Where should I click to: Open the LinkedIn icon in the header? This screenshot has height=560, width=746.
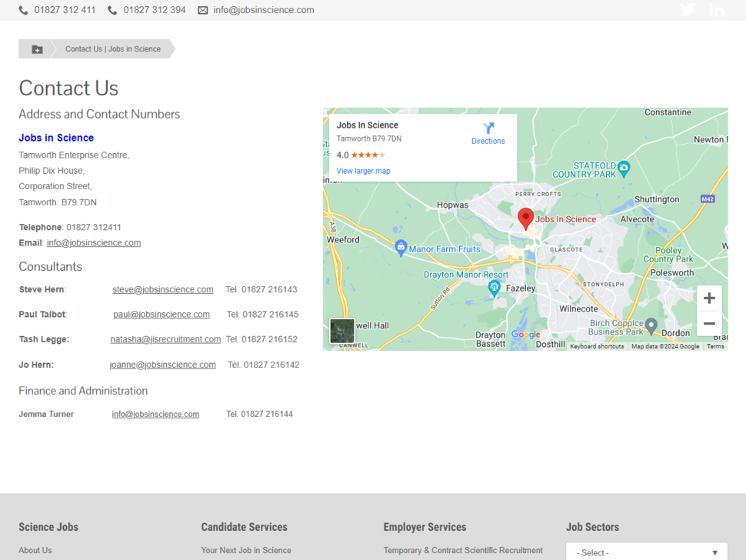(717, 10)
